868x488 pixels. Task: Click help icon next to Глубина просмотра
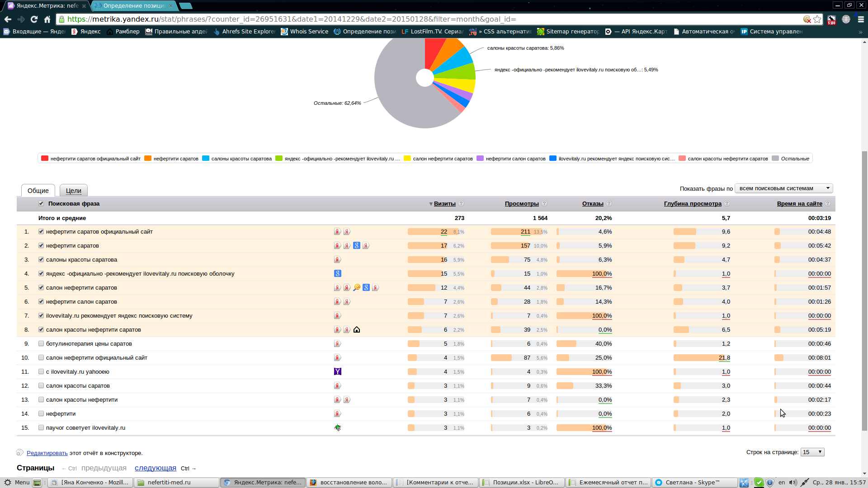click(727, 203)
